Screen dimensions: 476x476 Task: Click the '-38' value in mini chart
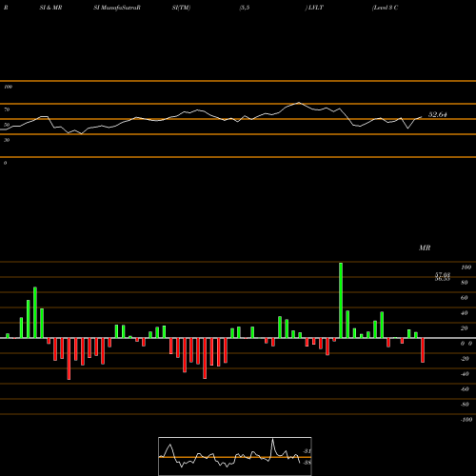click(x=307, y=463)
